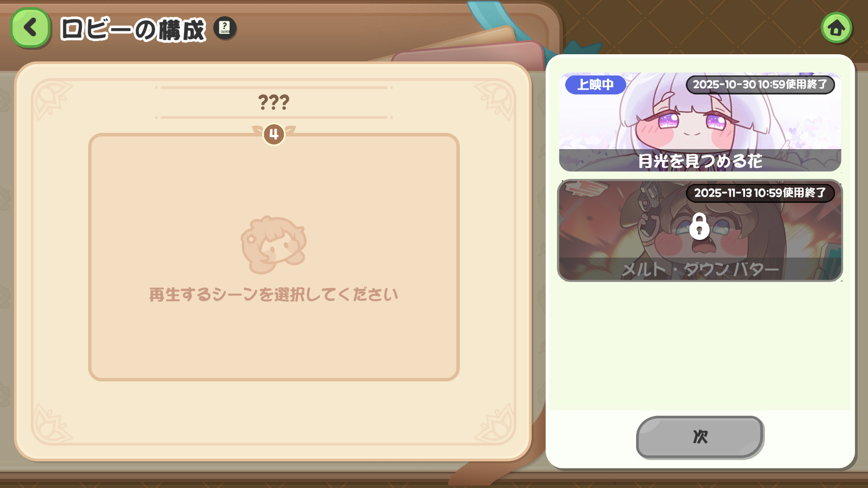This screenshot has width=868, height=488.
Task: Click the empty scene preview area
Action: pos(274,257)
